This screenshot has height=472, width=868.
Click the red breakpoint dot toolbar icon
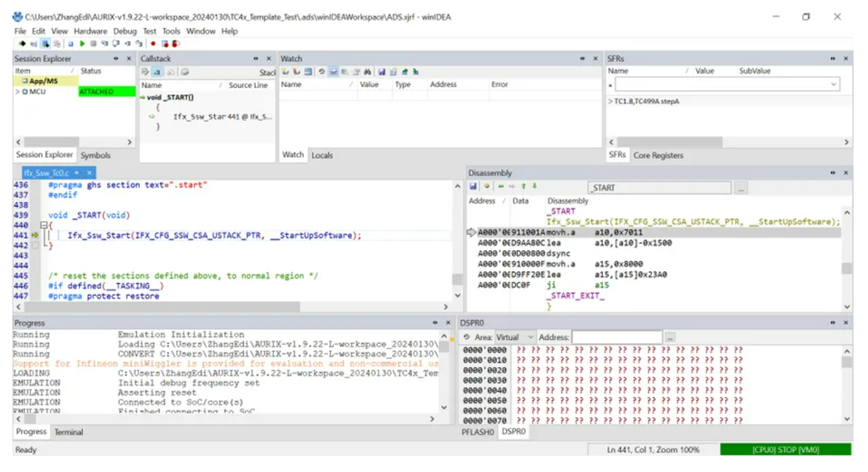point(153,44)
